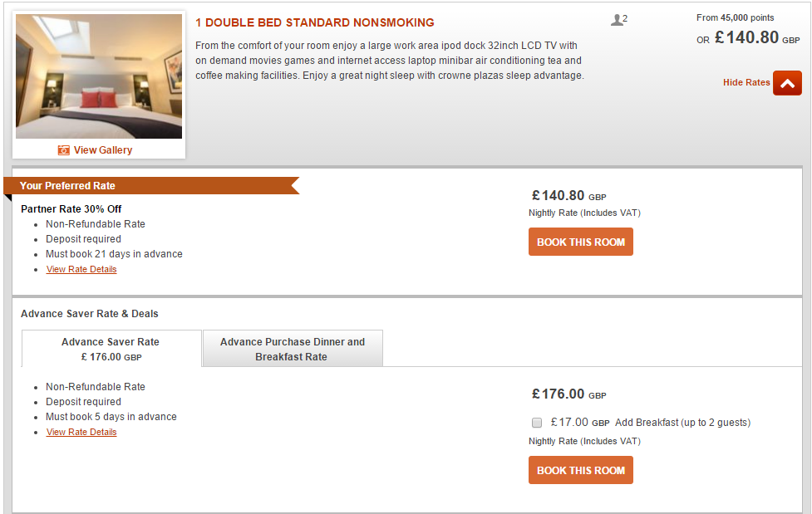Switch to Advance Purchase Dinner and Breakfast Rate tab
Screen dimensions: 812x514
pos(293,349)
